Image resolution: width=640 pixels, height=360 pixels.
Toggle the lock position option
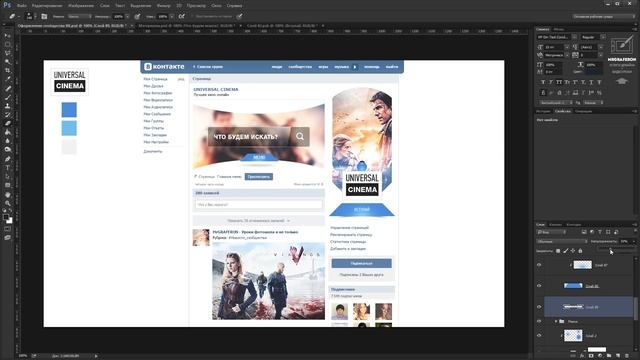tap(573, 251)
